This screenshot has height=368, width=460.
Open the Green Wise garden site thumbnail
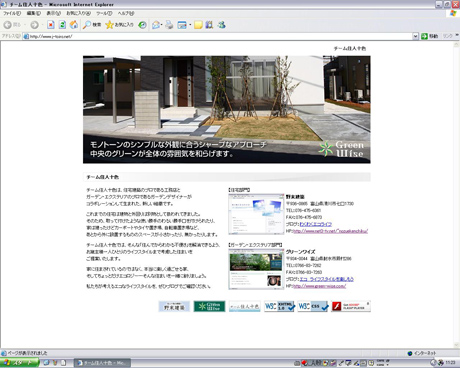[x=256, y=269]
